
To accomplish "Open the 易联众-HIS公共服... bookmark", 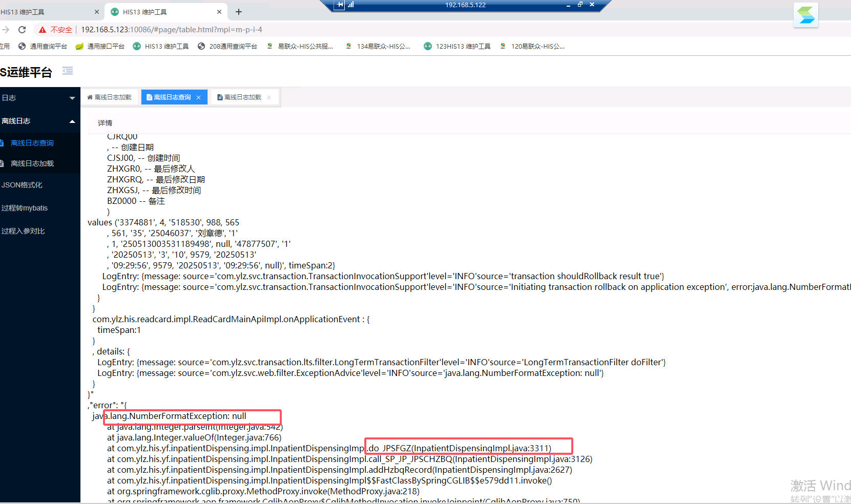I will click(x=300, y=46).
